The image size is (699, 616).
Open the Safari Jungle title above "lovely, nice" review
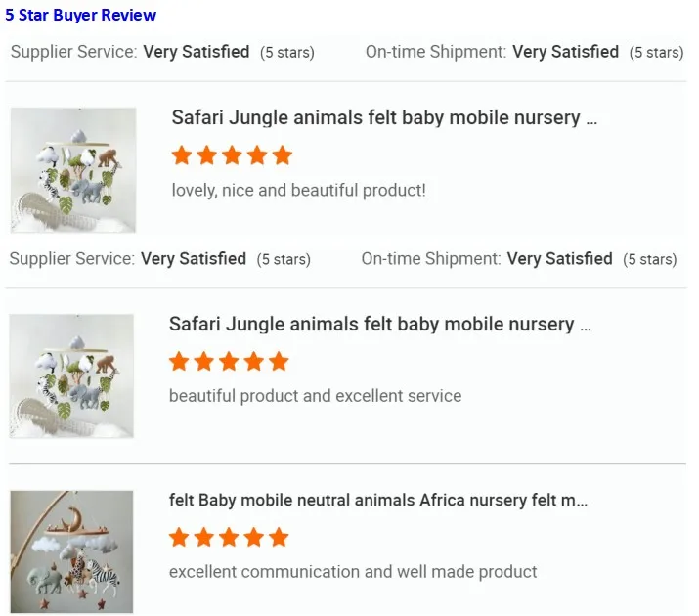(383, 118)
